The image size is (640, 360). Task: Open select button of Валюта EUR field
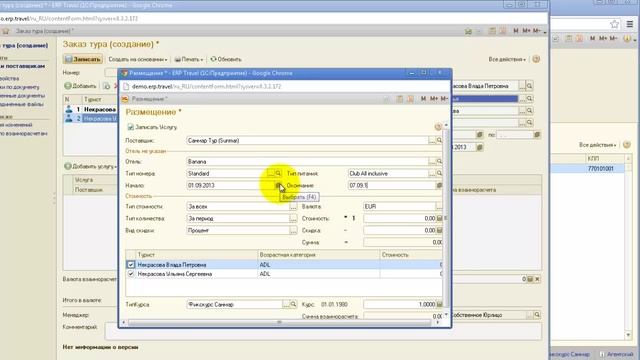coord(439,207)
